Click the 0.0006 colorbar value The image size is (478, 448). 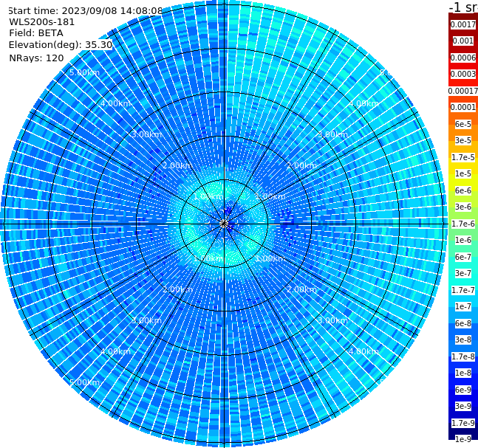(x=463, y=58)
